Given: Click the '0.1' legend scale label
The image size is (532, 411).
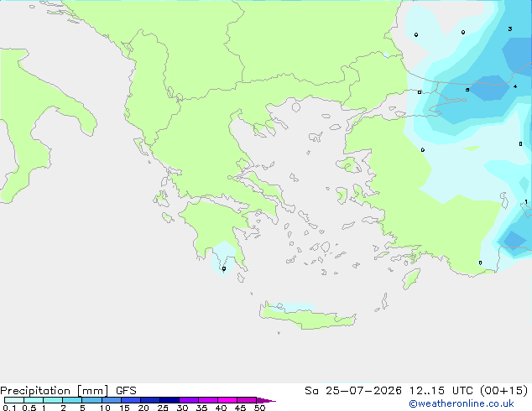Looking at the screenshot, I should [9, 408].
